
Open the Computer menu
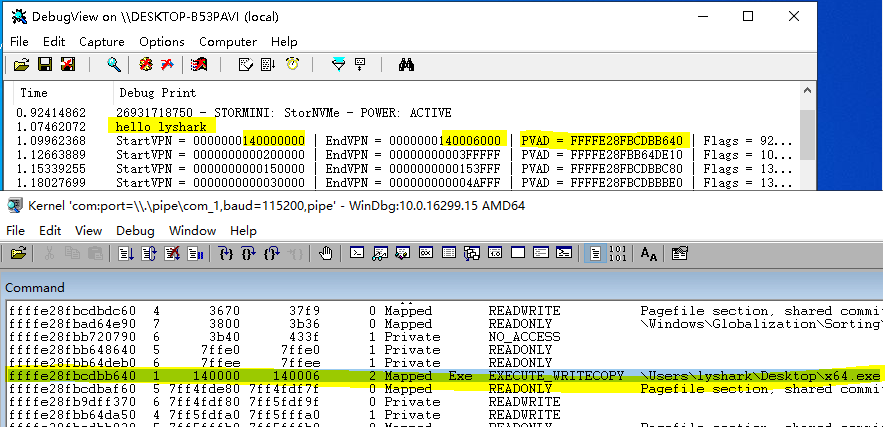coord(228,42)
